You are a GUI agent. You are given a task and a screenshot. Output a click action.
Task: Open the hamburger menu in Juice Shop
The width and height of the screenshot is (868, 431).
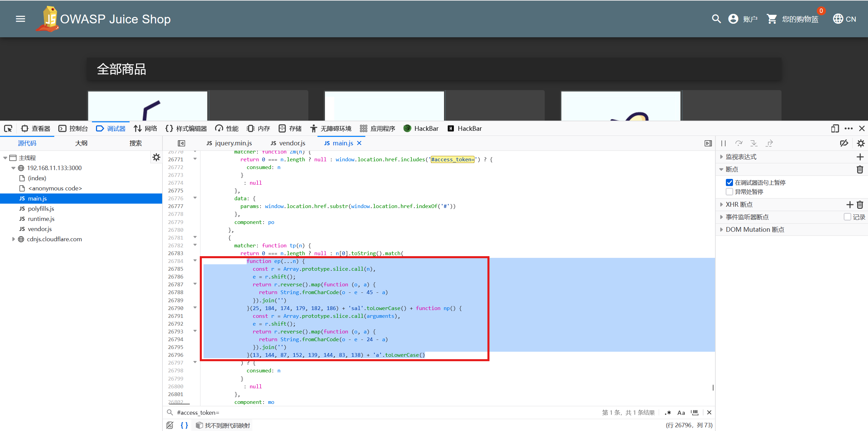coord(20,19)
